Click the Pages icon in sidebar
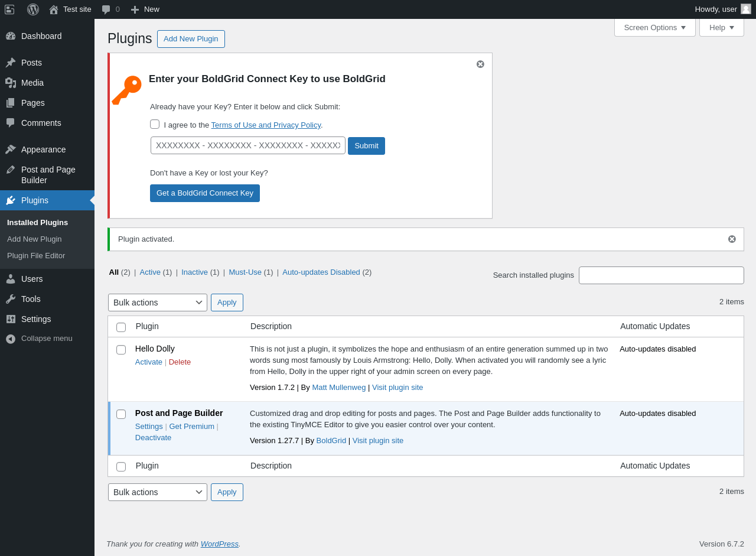Image resolution: width=756 pixels, height=556 pixels. (x=11, y=103)
